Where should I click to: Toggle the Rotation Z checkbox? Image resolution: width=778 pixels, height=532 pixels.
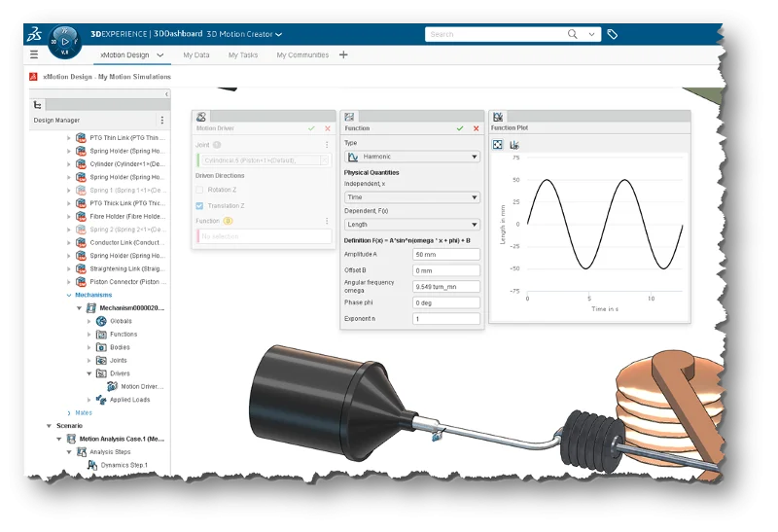[199, 190]
